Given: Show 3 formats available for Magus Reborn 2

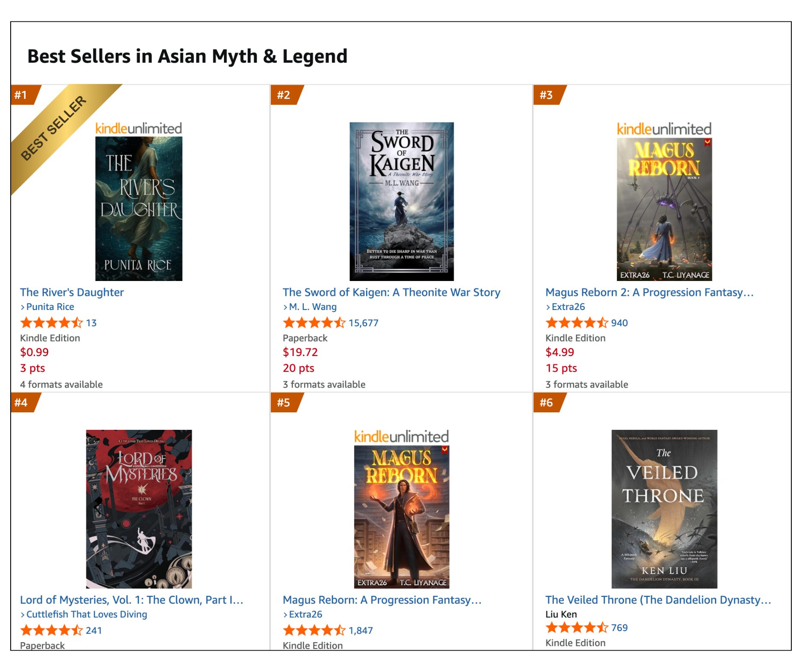Looking at the screenshot, I should click(x=587, y=384).
